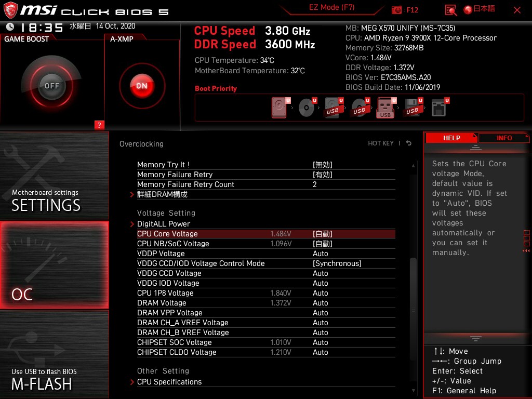Image resolution: width=532 pixels, height=399 pixels.
Task: Click the back arrow next to HOT KEY
Action: point(409,143)
